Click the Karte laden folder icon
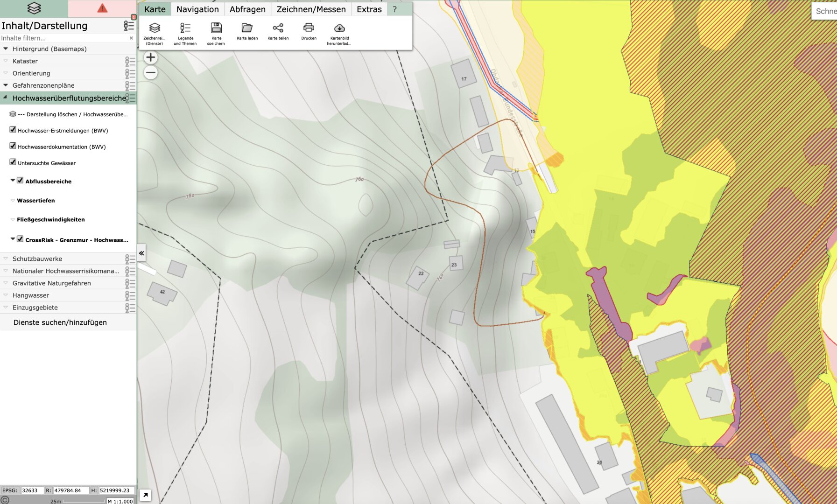Viewport: 837px width, 504px height. coord(247,28)
